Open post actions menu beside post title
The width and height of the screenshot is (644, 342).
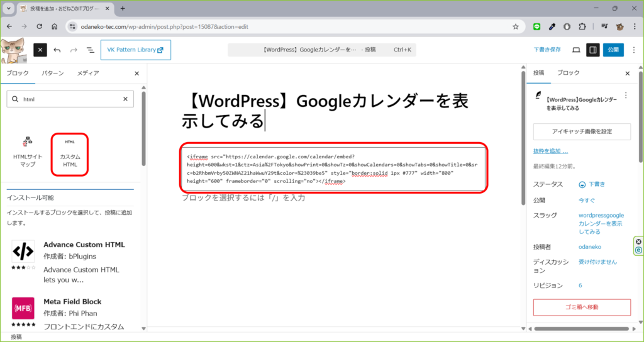[x=625, y=95]
